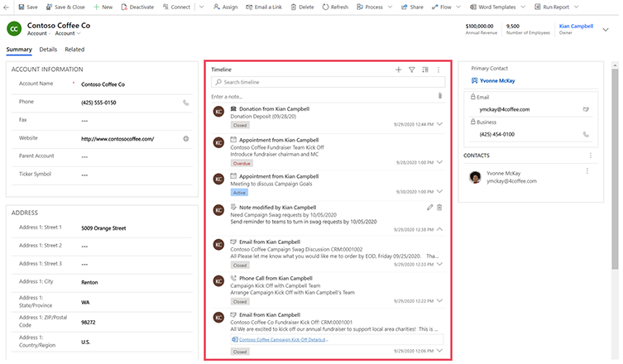Click the Save button in command bar
Image resolution: width=623 pixels, height=364 pixels.
[26, 7]
